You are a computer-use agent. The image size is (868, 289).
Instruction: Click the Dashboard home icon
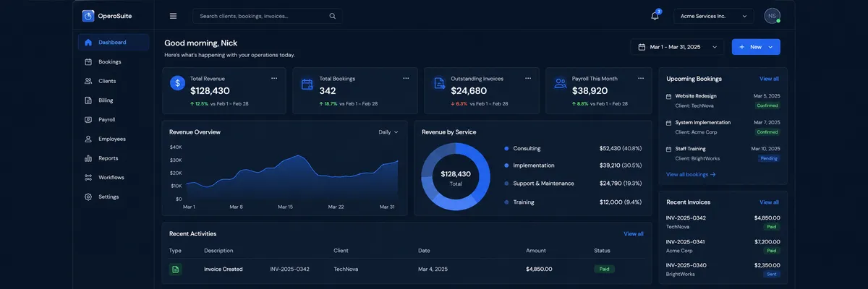point(88,42)
